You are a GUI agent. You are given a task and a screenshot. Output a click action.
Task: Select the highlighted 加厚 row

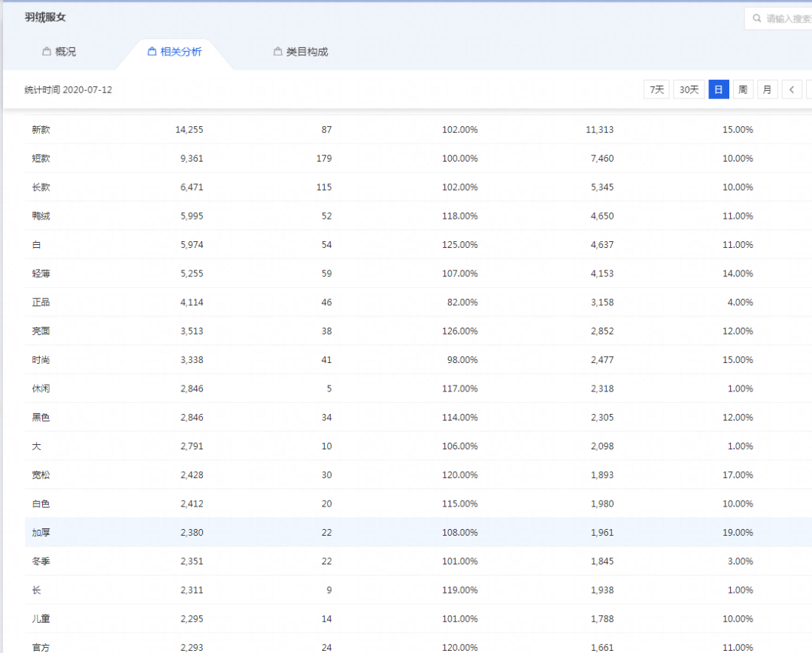41,533
